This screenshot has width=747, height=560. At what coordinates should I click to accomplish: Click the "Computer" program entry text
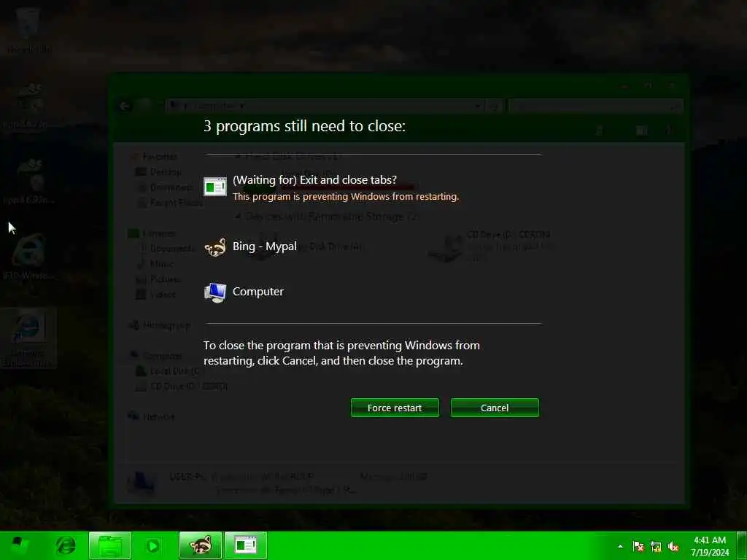[258, 292]
